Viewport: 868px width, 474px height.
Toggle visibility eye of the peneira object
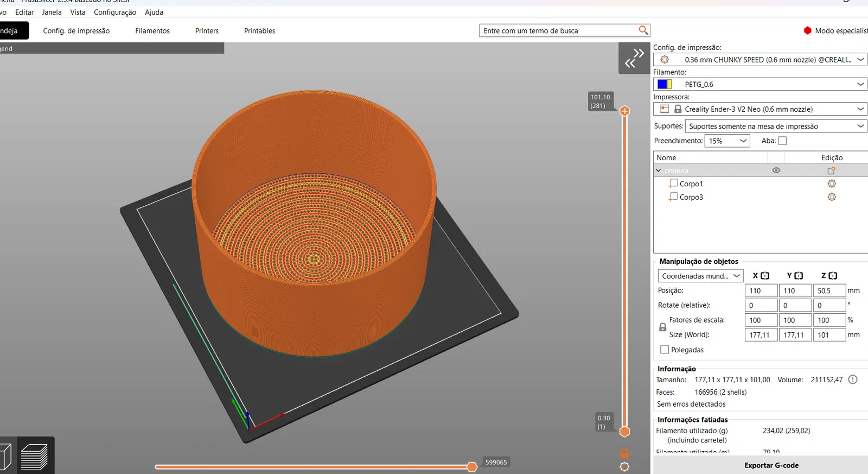[776, 170]
